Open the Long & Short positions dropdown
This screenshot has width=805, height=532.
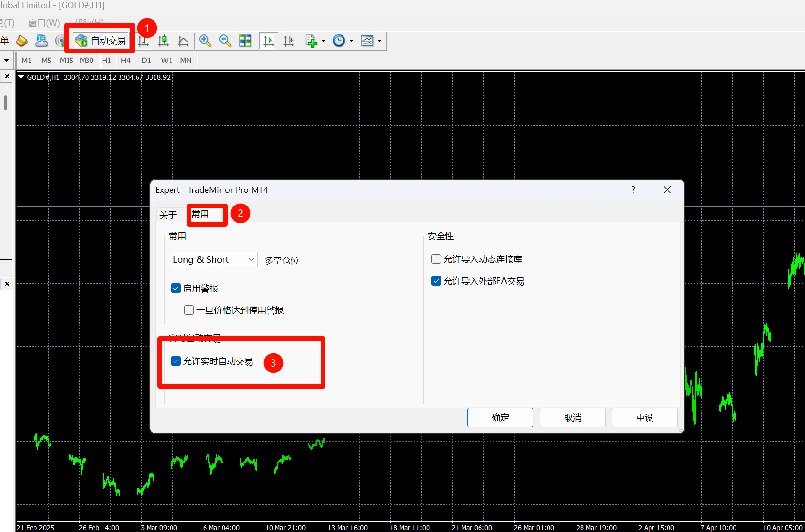(214, 259)
